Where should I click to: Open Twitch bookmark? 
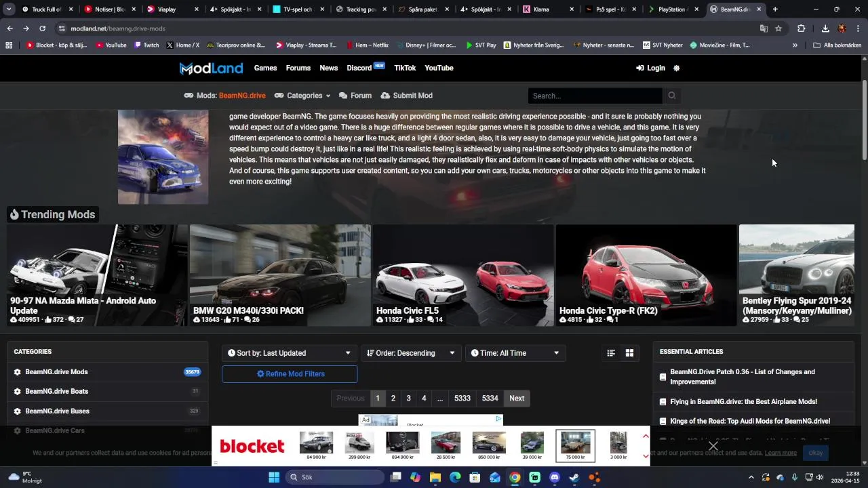pyautogui.click(x=146, y=45)
